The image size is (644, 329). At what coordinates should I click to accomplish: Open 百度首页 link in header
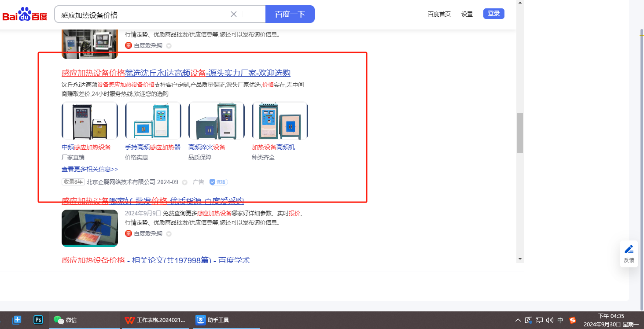tap(439, 14)
